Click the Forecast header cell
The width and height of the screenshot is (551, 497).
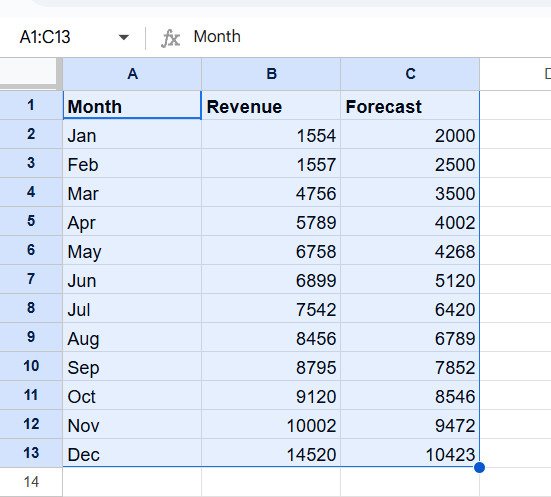[x=410, y=105]
